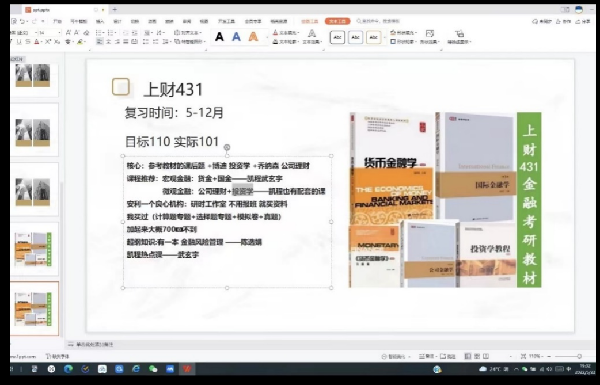Clear text formatting with the eraser icon
600x385 pixels.
point(86,33)
